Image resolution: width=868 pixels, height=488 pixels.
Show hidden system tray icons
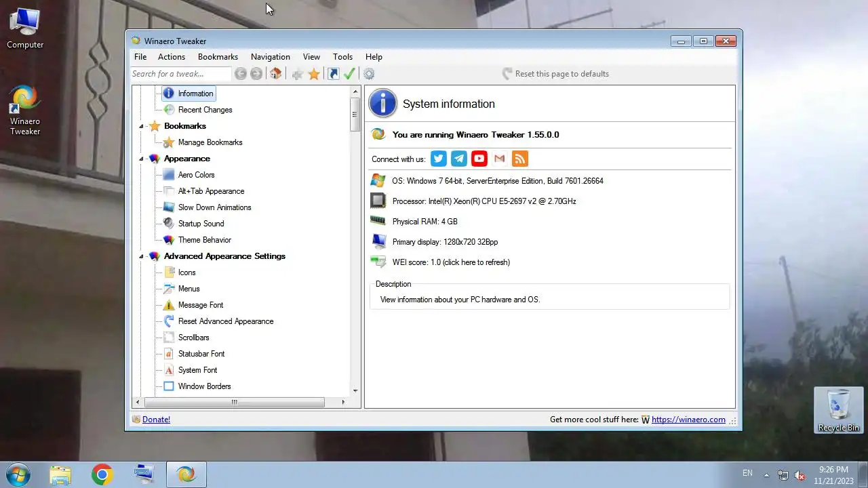click(x=766, y=475)
